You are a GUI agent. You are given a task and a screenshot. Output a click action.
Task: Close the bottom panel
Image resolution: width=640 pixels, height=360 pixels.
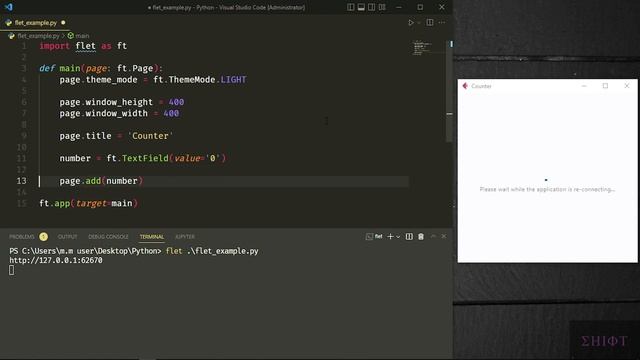[444, 236]
